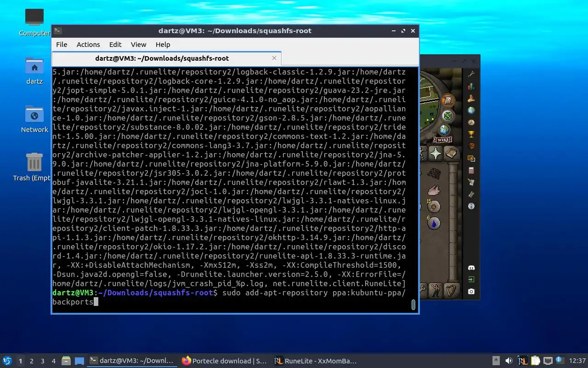Click the green activity orb by minimap
Viewport: 588px width, 368px height.
448,115
